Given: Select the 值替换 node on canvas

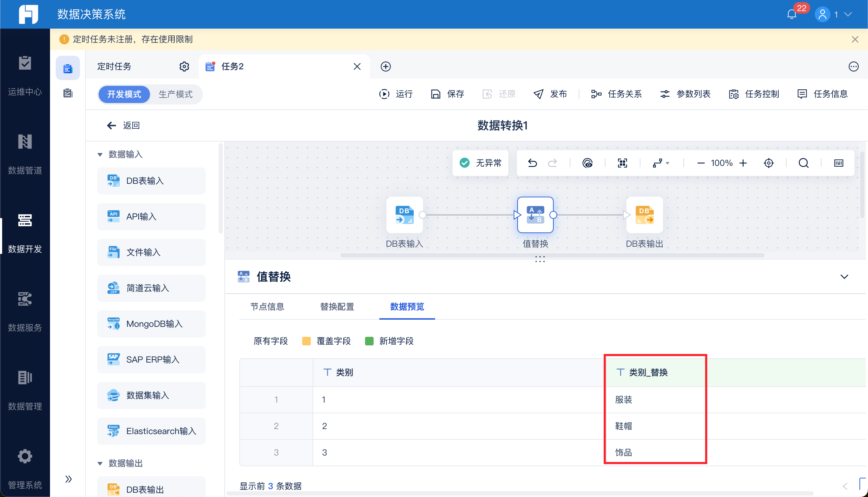Looking at the screenshot, I should click(x=535, y=215).
